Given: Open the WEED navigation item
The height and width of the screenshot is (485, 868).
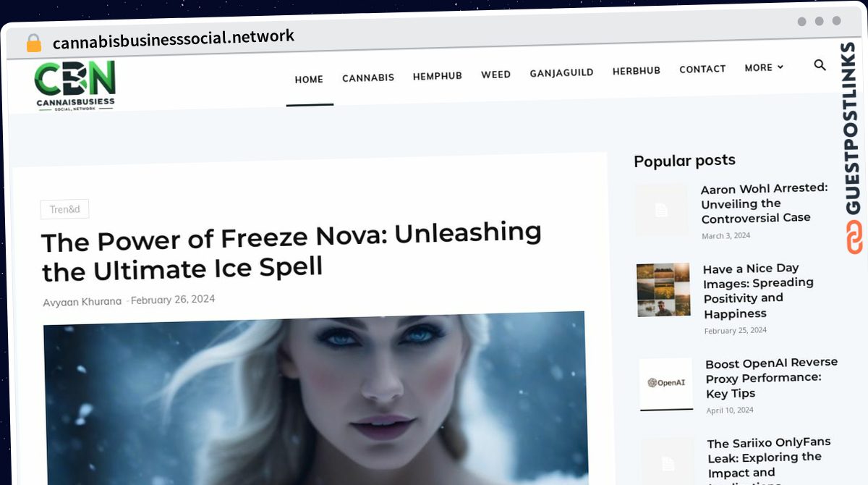Looking at the screenshot, I should (x=495, y=75).
